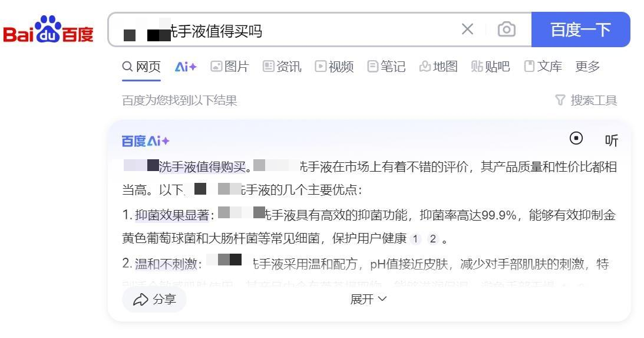Open camera image search

[506, 29]
